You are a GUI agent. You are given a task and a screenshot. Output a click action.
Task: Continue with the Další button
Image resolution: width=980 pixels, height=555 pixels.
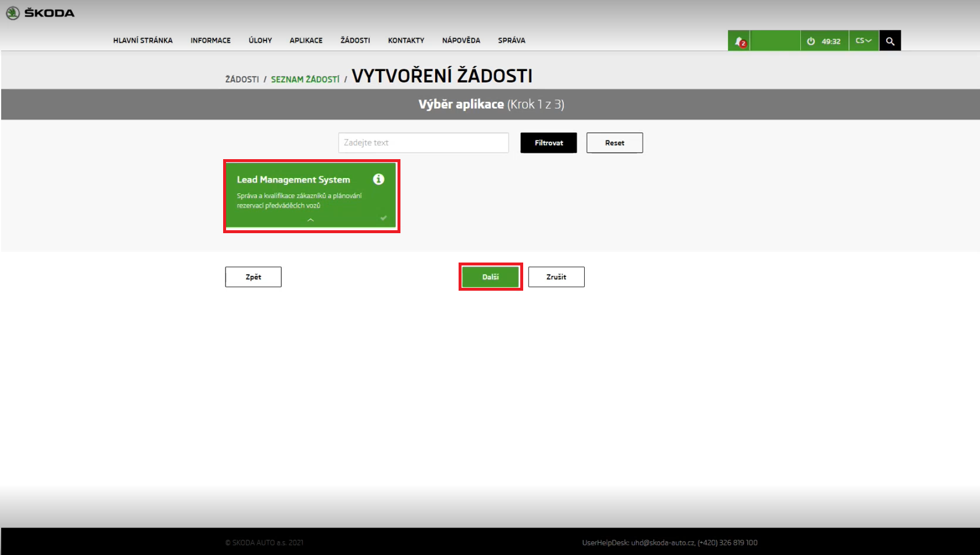pos(490,277)
